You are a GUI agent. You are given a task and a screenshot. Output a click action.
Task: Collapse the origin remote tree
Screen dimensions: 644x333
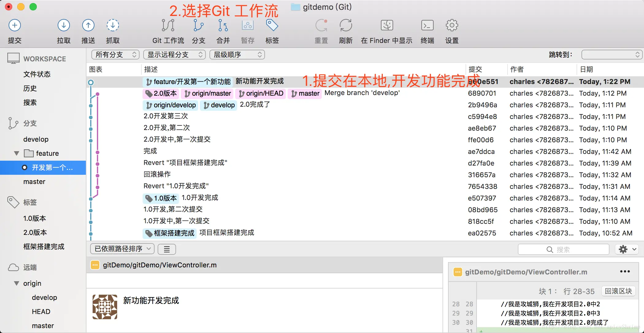click(17, 283)
